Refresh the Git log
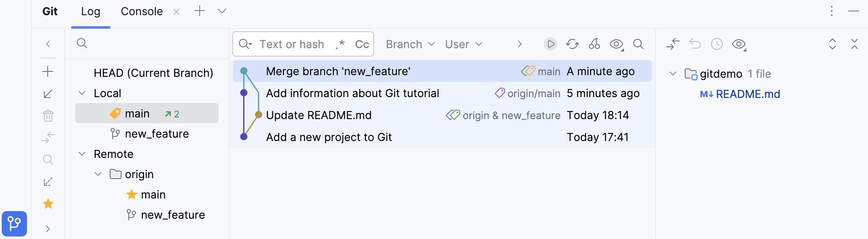 pos(572,44)
